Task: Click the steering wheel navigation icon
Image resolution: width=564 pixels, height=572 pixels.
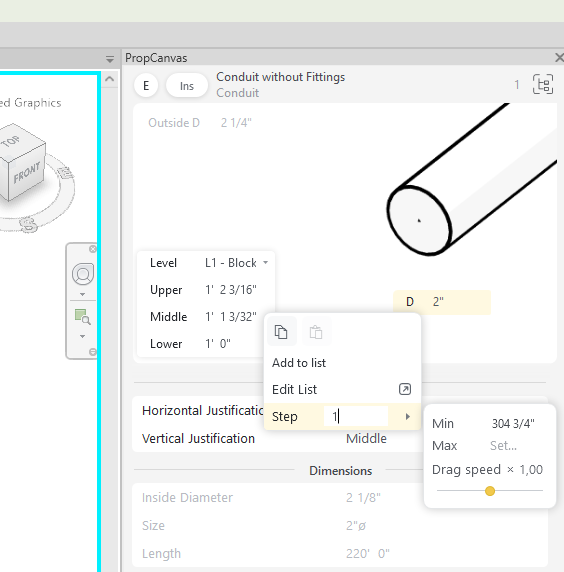Action: pos(83,274)
